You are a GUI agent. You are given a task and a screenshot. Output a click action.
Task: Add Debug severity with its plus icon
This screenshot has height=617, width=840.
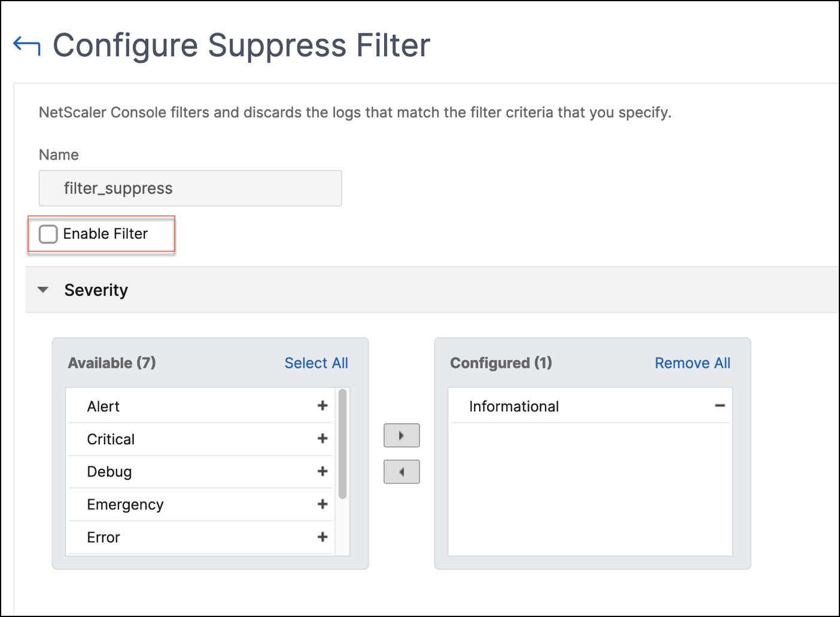click(322, 471)
